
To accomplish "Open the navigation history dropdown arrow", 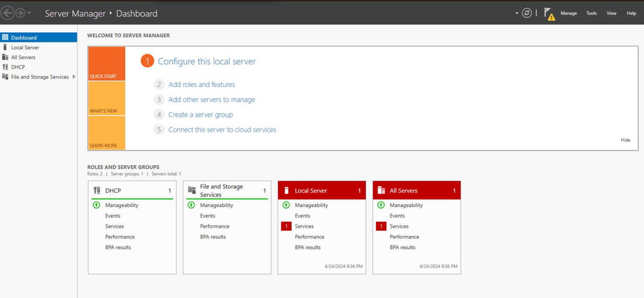I will click(x=29, y=13).
